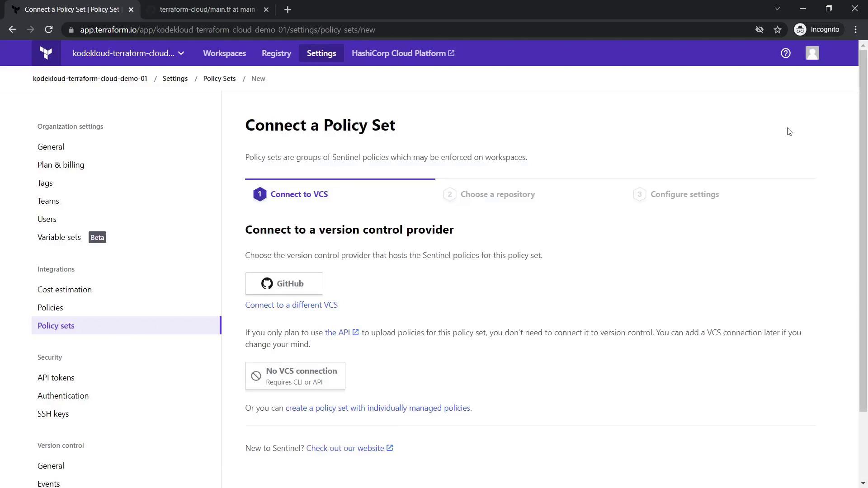Switch to the terraform-cloud/main.tf tab

click(207, 9)
